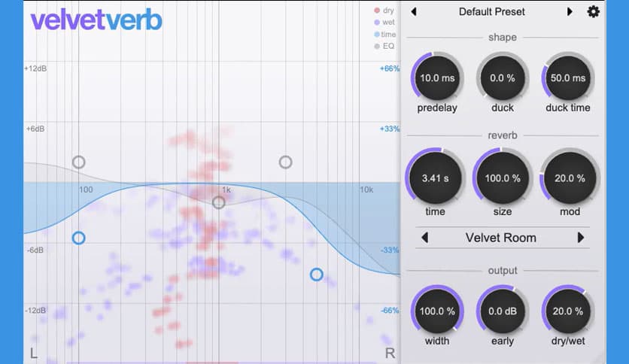
Task: Go to previous preset with left arrow
Action: click(x=414, y=11)
